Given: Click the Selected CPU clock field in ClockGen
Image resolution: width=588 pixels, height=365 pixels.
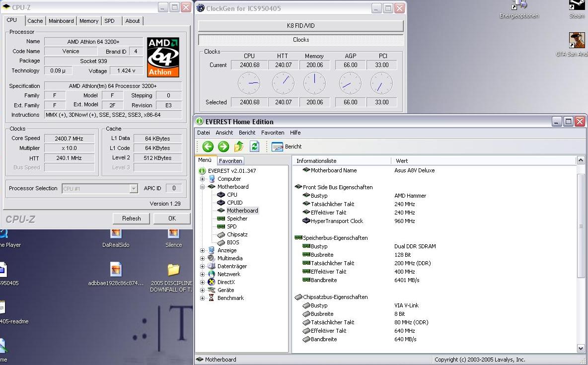Looking at the screenshot, I should pyautogui.click(x=249, y=102).
